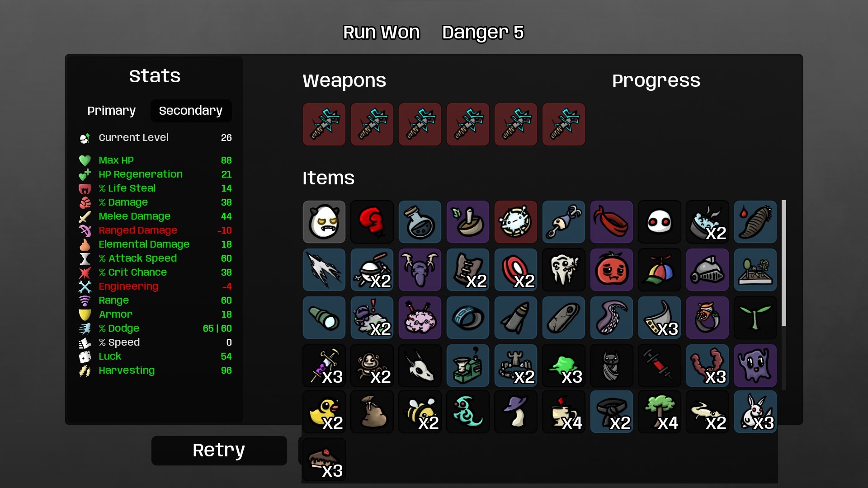Click the angry egg character portrait
868x488 pixels.
(x=324, y=222)
